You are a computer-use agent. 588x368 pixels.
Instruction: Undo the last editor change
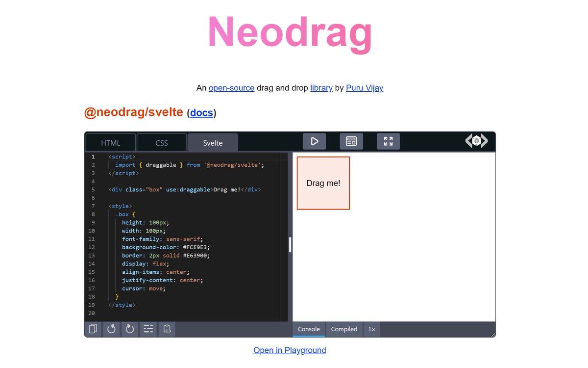(x=111, y=329)
